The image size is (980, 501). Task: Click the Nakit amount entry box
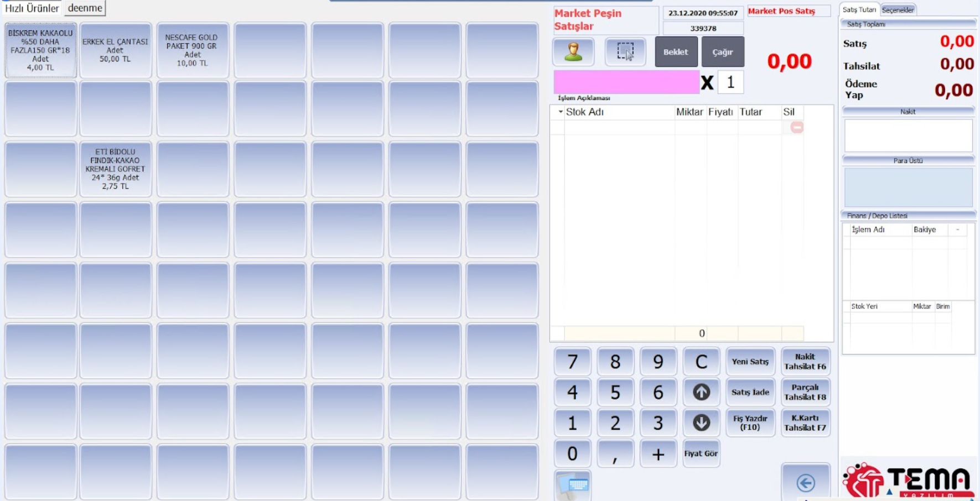pos(908,135)
